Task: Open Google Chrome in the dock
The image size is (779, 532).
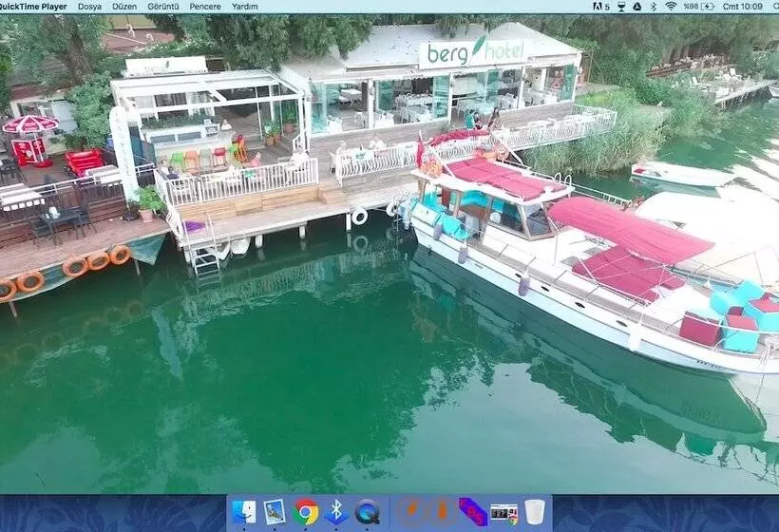Action: click(306, 512)
